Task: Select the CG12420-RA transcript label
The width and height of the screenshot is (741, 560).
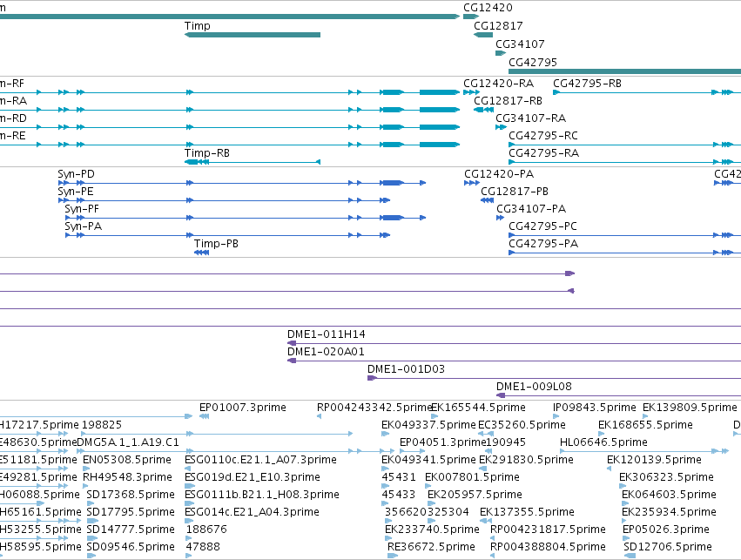Action: coord(499,84)
